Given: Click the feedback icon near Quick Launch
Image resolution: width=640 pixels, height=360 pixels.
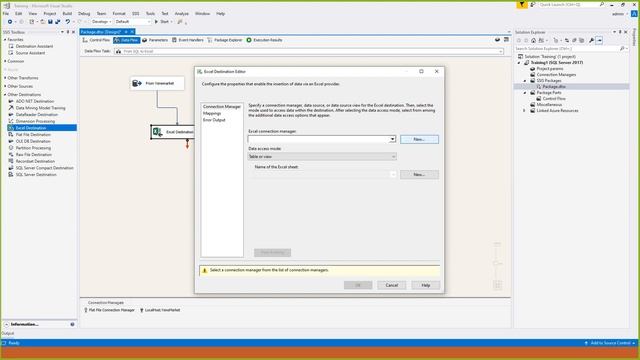Looking at the screenshot, I should pyautogui.click(x=532, y=4).
